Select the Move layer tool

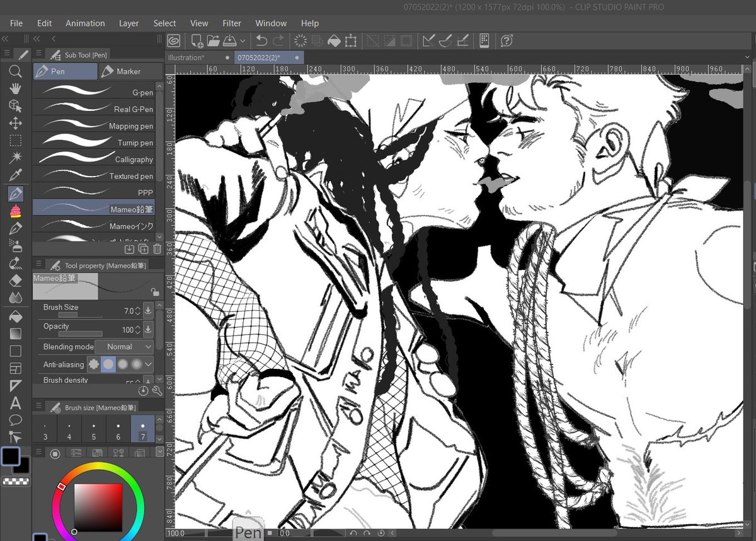click(16, 123)
